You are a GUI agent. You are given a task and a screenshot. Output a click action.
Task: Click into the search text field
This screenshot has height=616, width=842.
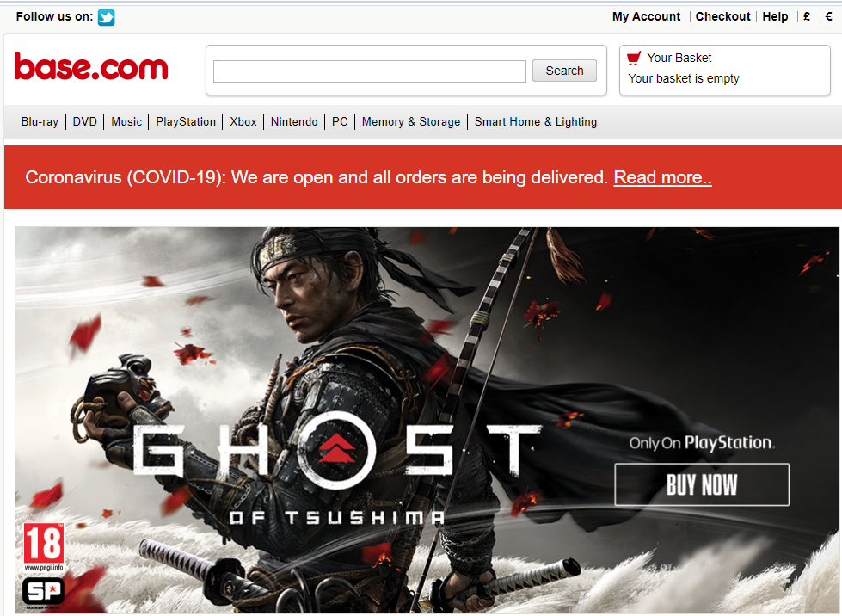[370, 71]
